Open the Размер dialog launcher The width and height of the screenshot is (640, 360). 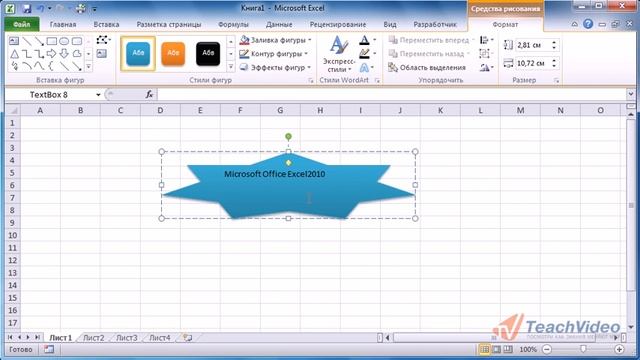click(x=556, y=81)
